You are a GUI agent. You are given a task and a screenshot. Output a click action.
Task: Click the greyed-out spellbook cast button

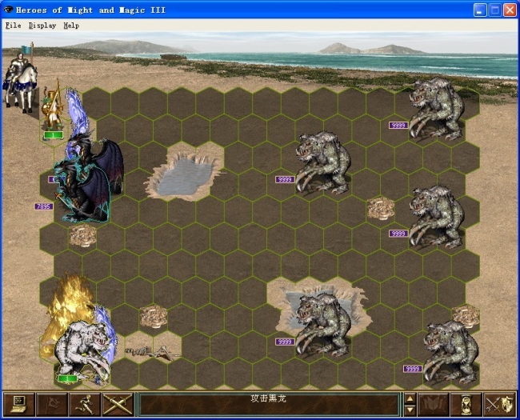click(x=433, y=405)
